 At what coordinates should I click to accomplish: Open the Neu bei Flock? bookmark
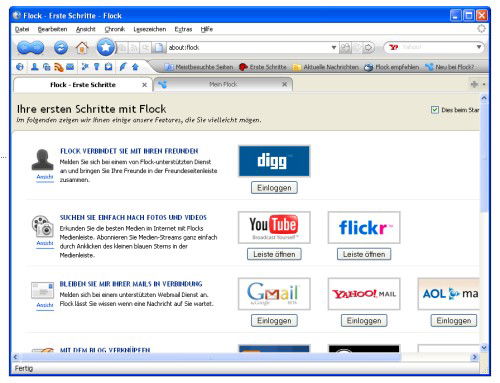(450, 67)
